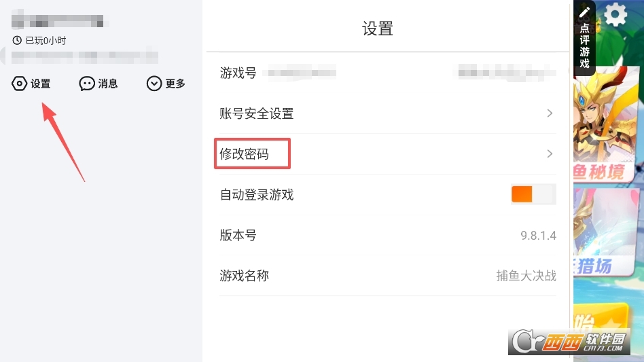This screenshot has width=644, height=362.
Task: Click the clock icon beside 已玩0小时
Action: point(17,41)
